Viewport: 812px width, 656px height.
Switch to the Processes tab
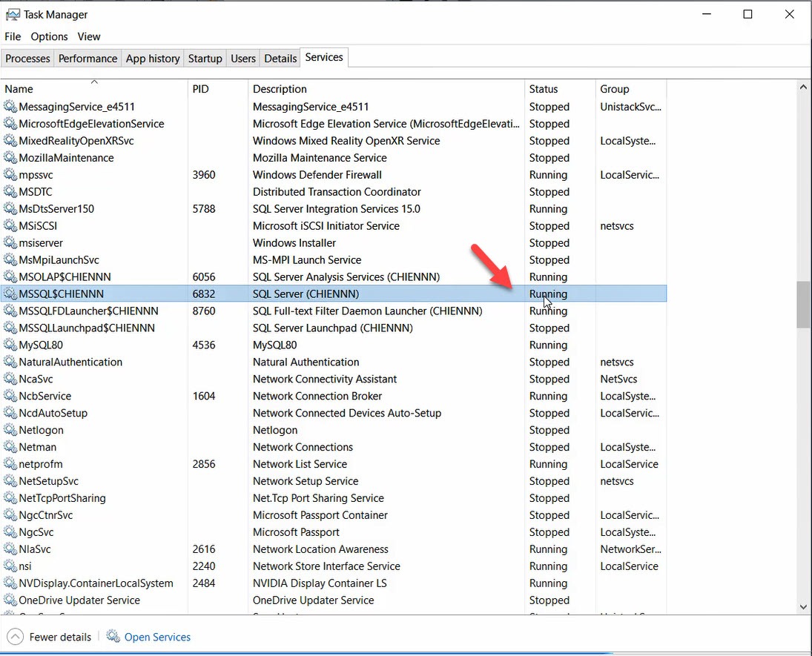(27, 59)
